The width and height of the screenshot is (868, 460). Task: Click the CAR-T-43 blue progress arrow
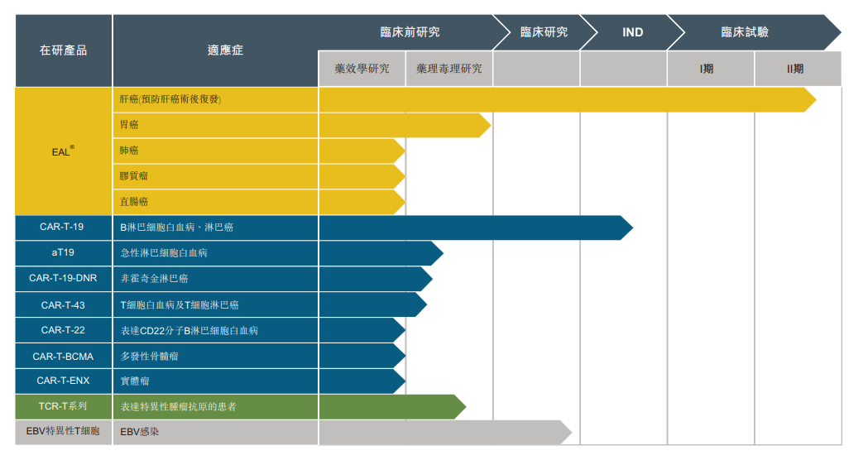click(x=373, y=304)
